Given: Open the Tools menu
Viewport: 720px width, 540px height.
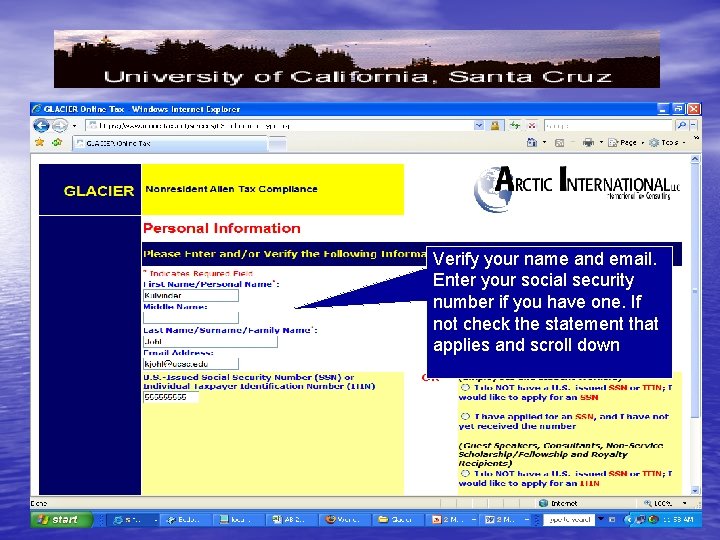Looking at the screenshot, I should coord(667,143).
